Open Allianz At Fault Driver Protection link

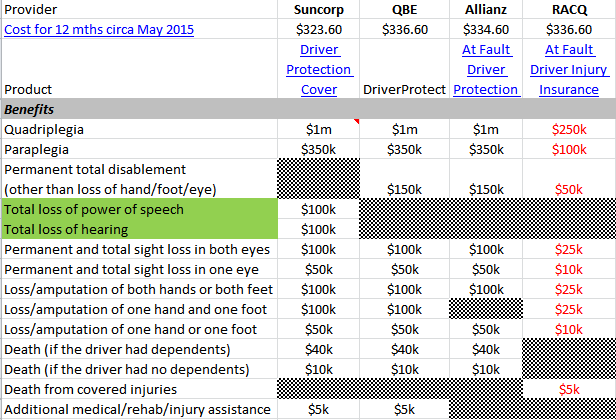coord(486,70)
